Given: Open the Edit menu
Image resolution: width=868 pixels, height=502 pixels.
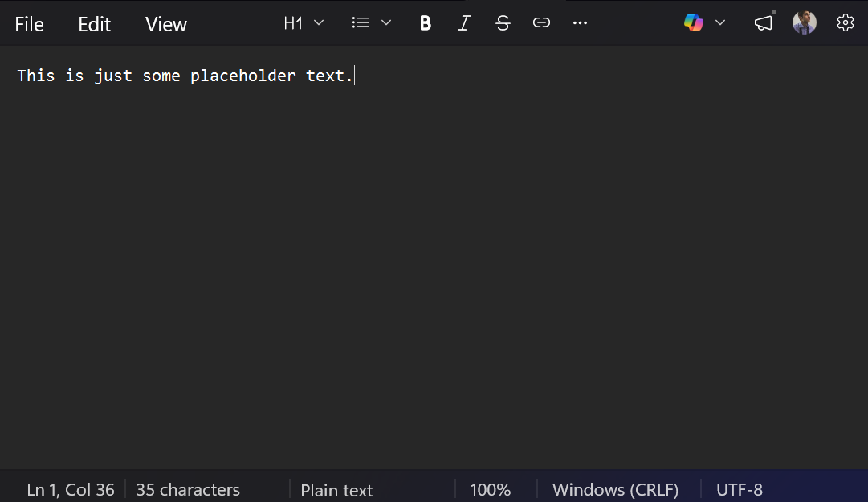Looking at the screenshot, I should tap(94, 24).
